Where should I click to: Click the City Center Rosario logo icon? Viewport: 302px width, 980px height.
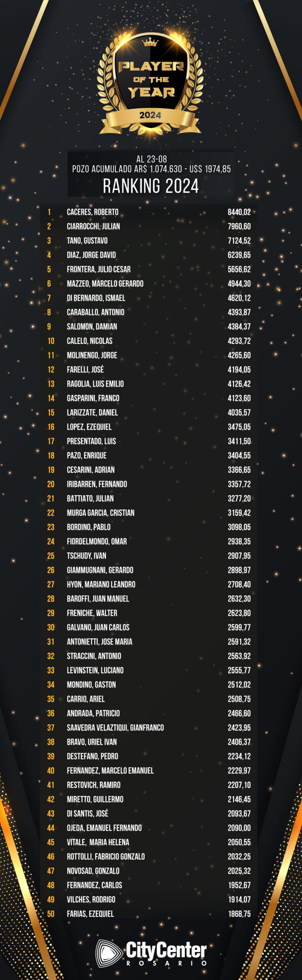click(109, 953)
